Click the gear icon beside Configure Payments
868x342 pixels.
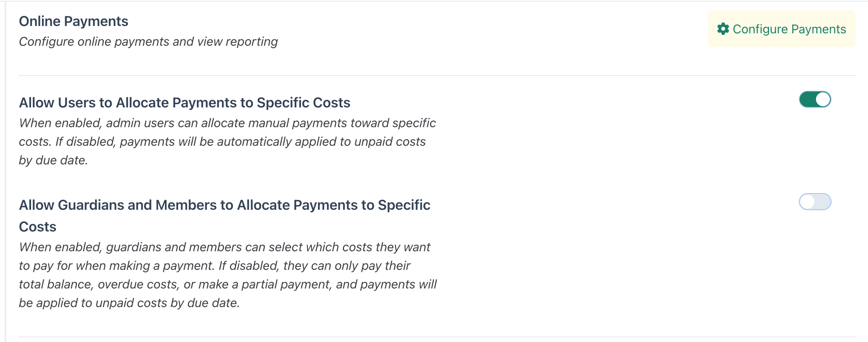point(723,29)
